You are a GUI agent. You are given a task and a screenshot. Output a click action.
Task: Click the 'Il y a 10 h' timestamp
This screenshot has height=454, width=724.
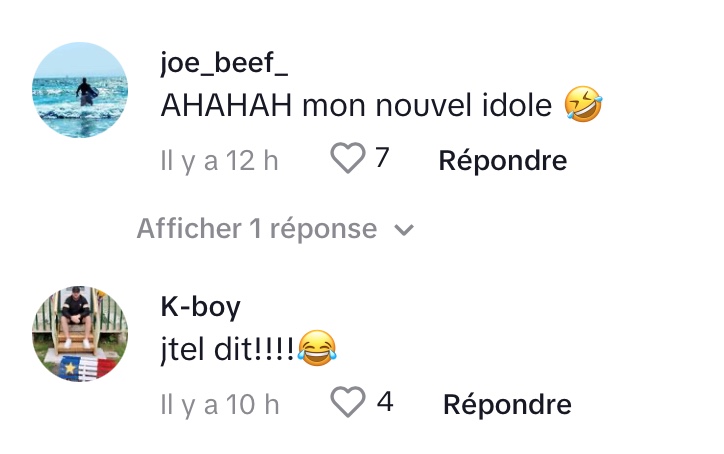220,404
